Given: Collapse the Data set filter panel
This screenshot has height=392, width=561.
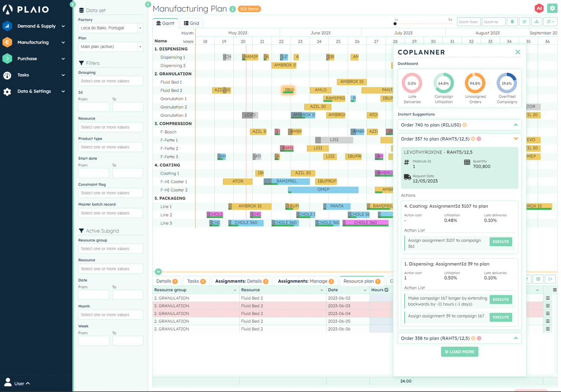Looking at the screenshot, I should point(148,4).
